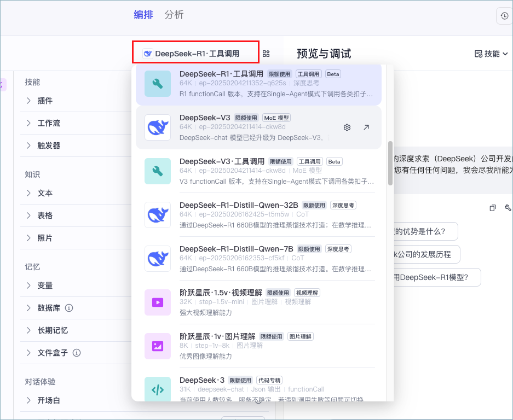Click the 技能 list icon in preview header

click(479, 54)
